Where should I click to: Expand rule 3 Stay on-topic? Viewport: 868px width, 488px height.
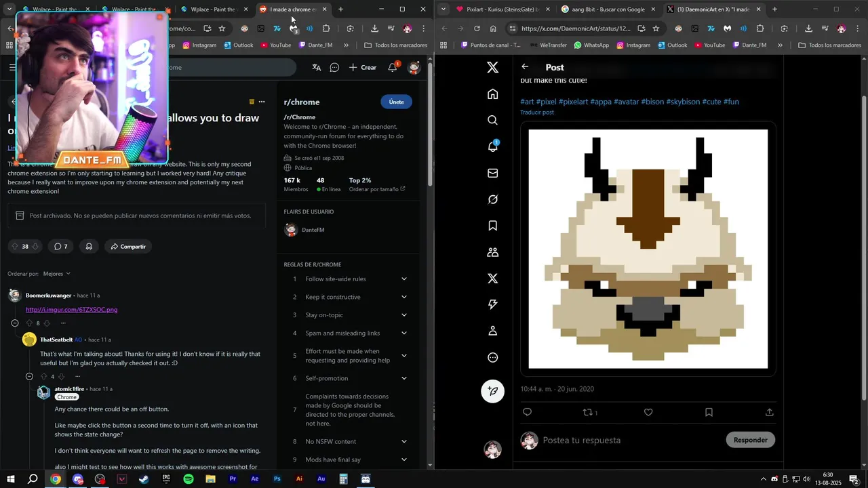click(x=404, y=314)
